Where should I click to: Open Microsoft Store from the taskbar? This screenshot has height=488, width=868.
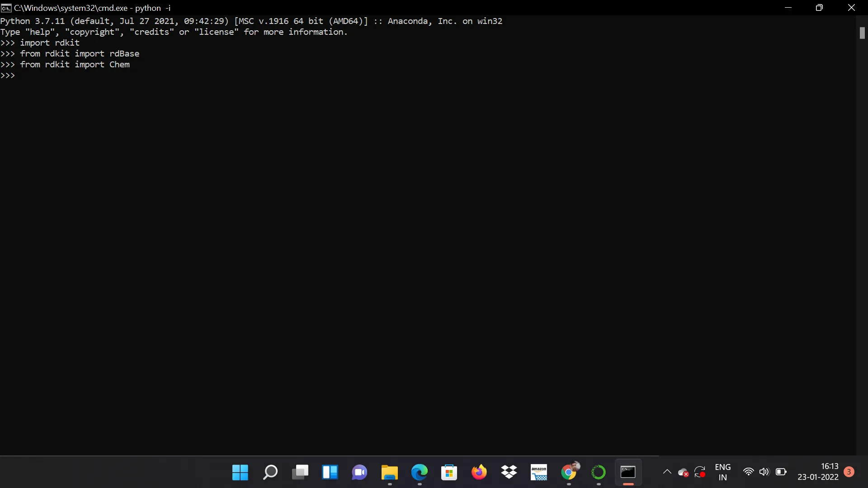click(x=449, y=473)
